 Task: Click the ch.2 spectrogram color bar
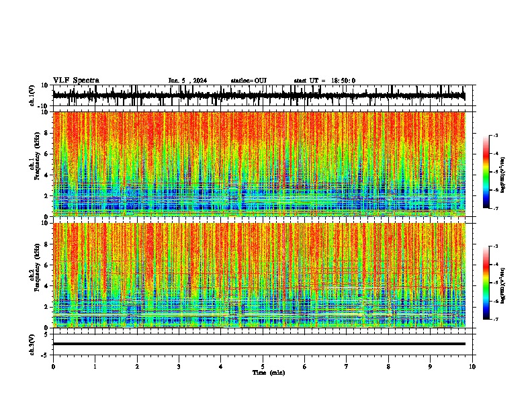click(x=486, y=283)
